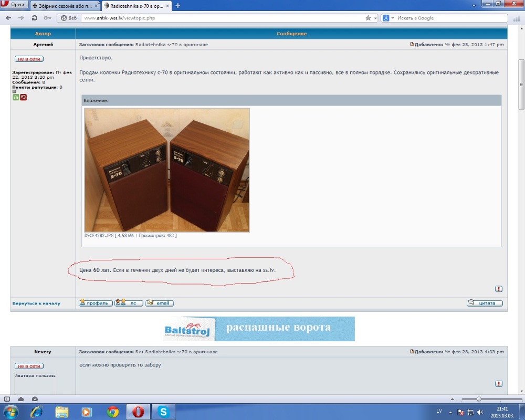This screenshot has height=420, width=525.
Task: Change the LV input language indicator
Action: tap(439, 411)
